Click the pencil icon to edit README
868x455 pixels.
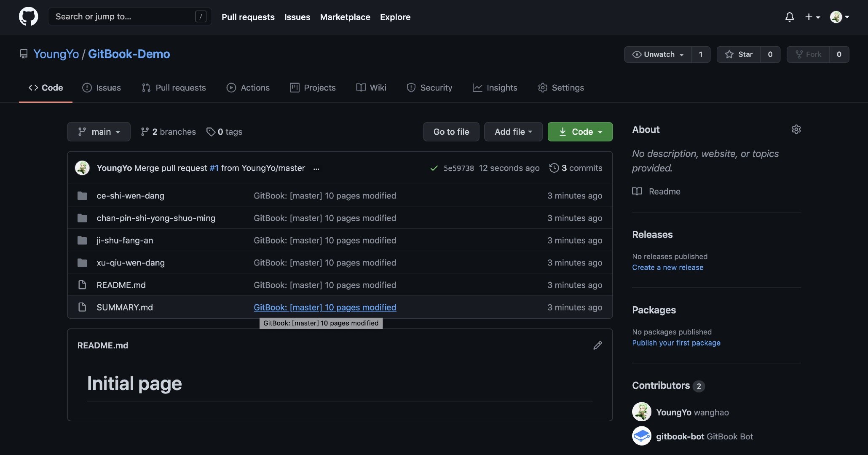pos(597,345)
